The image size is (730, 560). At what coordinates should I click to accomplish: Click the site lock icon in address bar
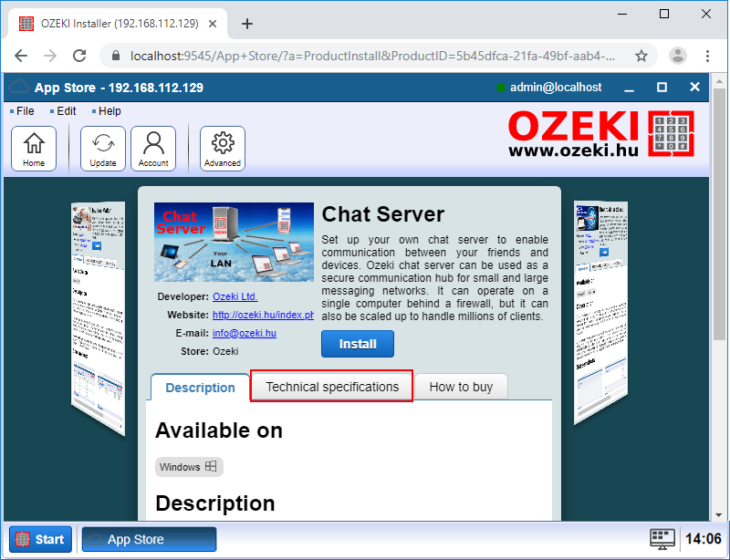tap(116, 56)
